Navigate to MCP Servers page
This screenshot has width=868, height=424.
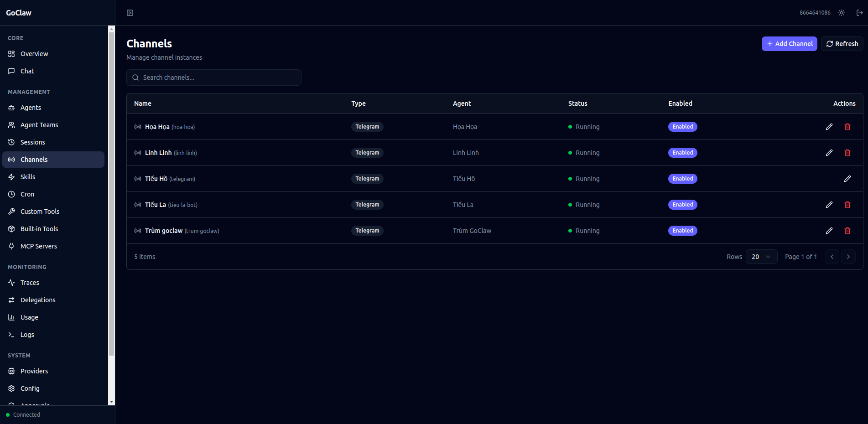(39, 246)
